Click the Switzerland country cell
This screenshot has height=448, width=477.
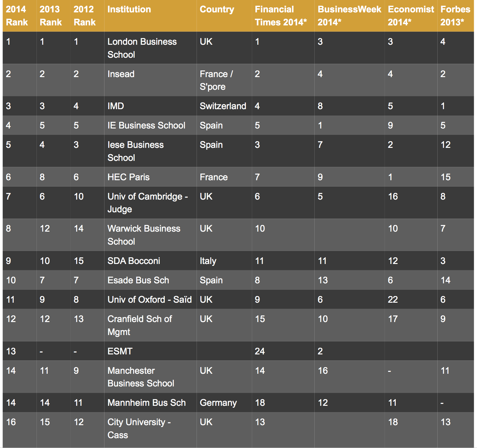[224, 106]
